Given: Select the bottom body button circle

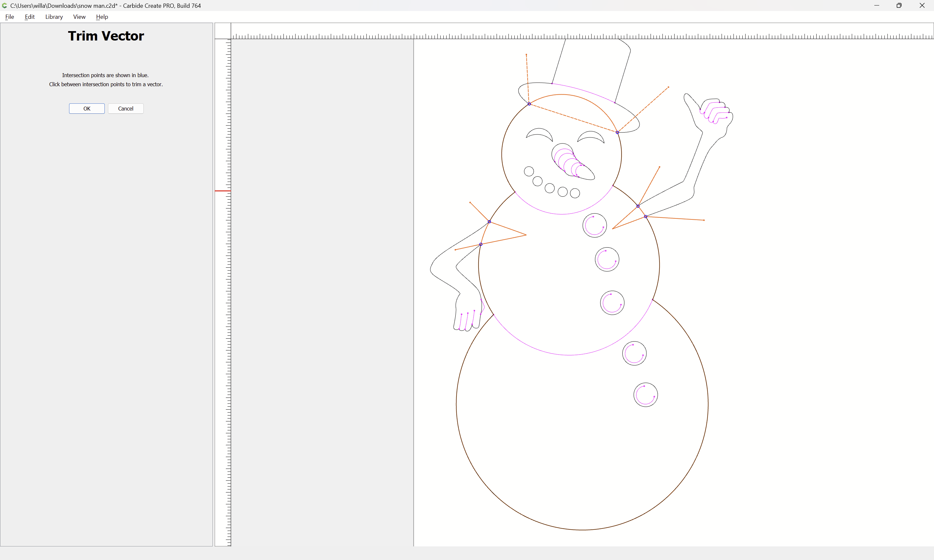Looking at the screenshot, I should coord(646,395).
